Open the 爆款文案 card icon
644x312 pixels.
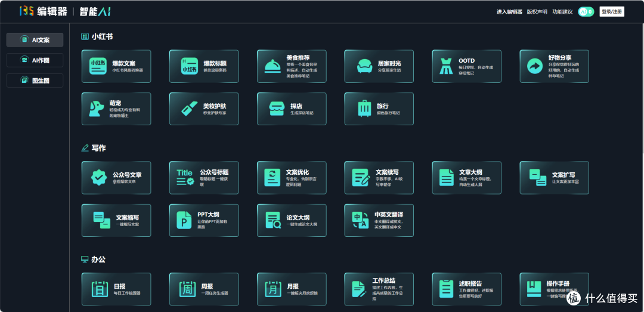[x=98, y=66]
